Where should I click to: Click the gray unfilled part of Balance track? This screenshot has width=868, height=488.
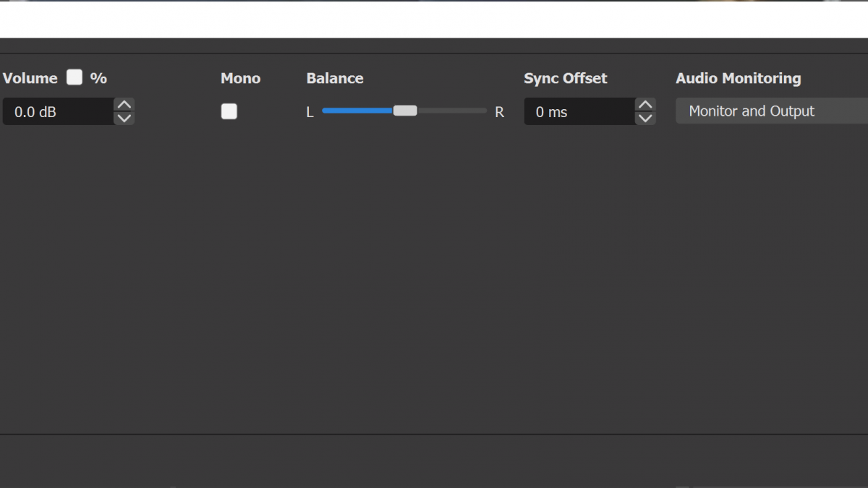(x=452, y=111)
